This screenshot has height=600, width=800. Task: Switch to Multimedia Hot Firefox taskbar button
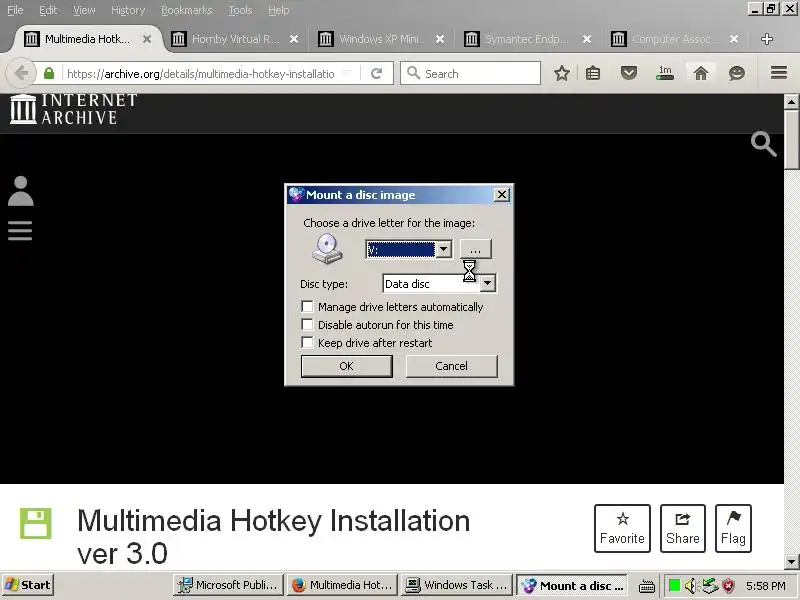[342, 585]
